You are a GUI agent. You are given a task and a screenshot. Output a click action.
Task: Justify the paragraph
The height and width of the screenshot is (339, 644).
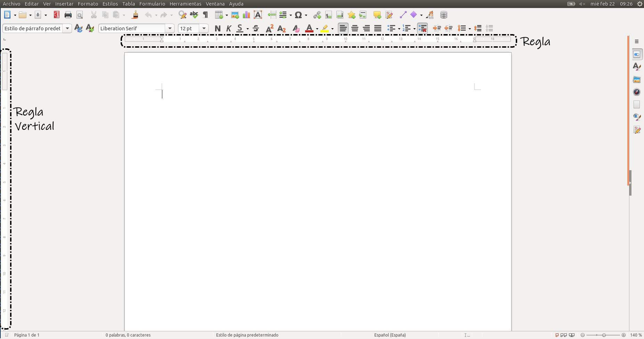point(378,29)
